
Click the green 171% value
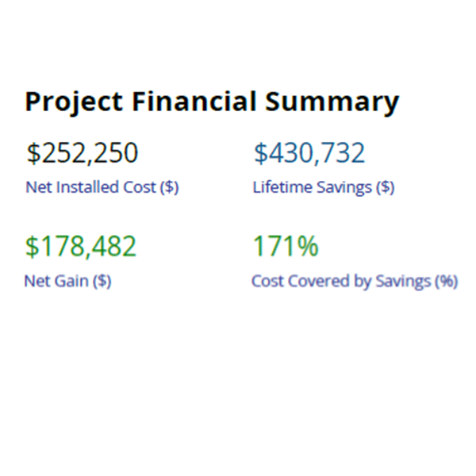tap(285, 247)
